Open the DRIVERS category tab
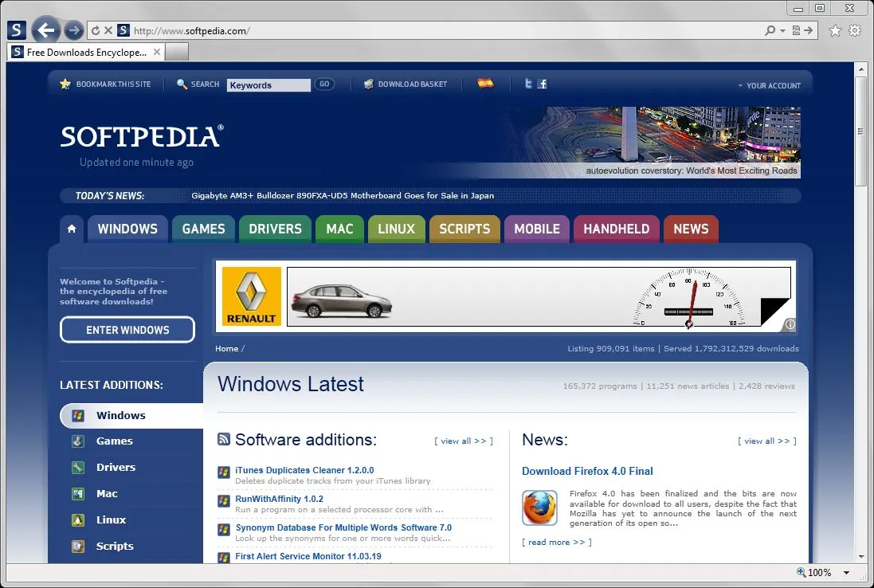The height and width of the screenshot is (588, 874). pos(275,229)
